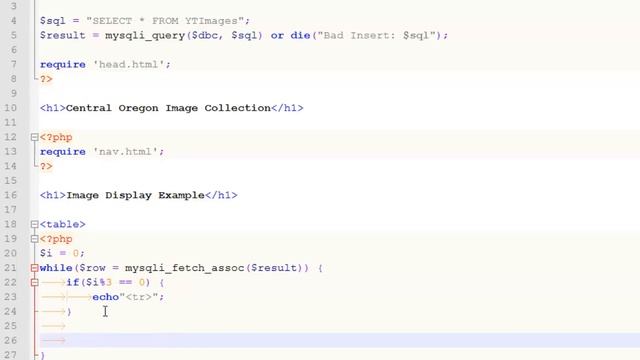
Task: Click the <?php tag on line 19
Action: click(x=56, y=239)
